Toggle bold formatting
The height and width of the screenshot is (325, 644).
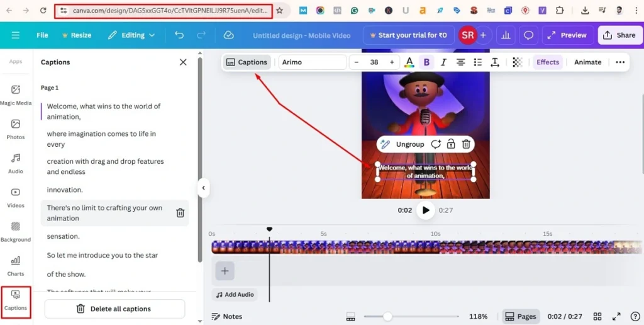pos(426,62)
